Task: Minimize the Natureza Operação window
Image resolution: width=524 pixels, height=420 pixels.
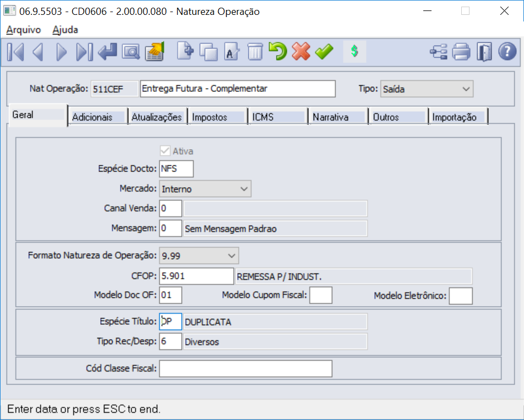Action: point(428,11)
